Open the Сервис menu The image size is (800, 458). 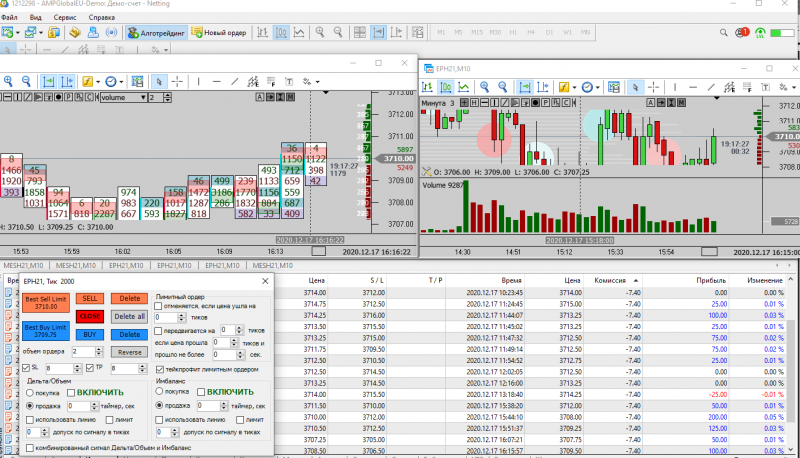coord(63,18)
